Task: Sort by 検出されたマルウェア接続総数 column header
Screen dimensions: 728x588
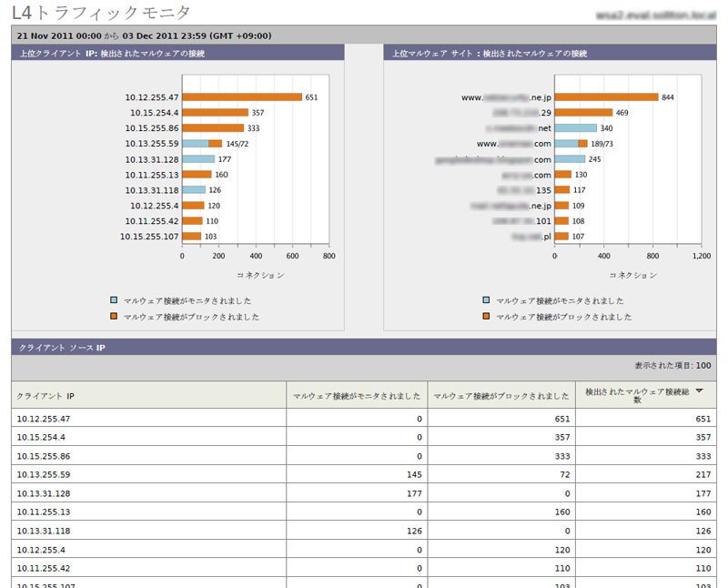Action: point(637,395)
